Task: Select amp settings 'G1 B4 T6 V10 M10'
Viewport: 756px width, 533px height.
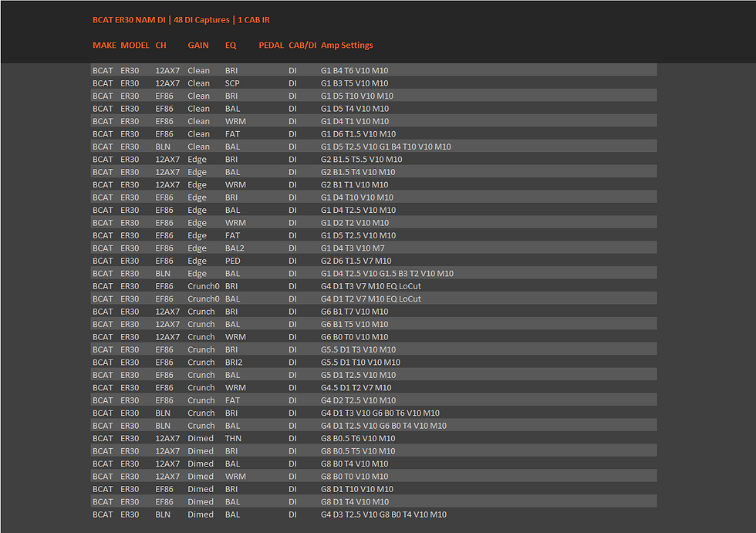Action: coord(354,71)
